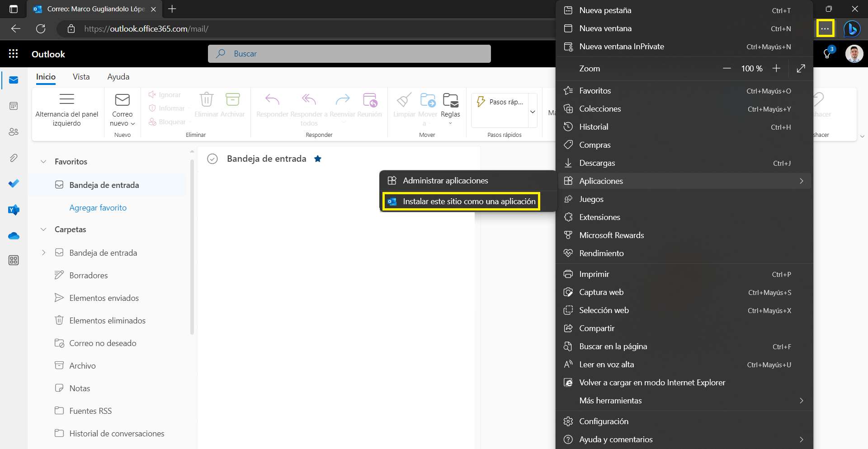868x449 pixels.
Task: Click the Responder a todos icon
Action: pyautogui.click(x=309, y=99)
